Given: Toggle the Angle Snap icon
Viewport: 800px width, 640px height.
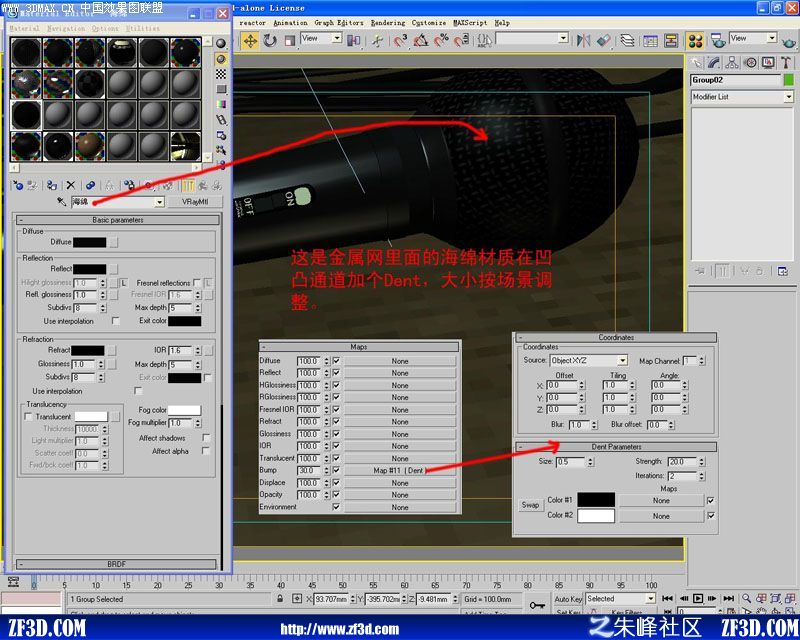Looking at the screenshot, I should click(x=421, y=40).
